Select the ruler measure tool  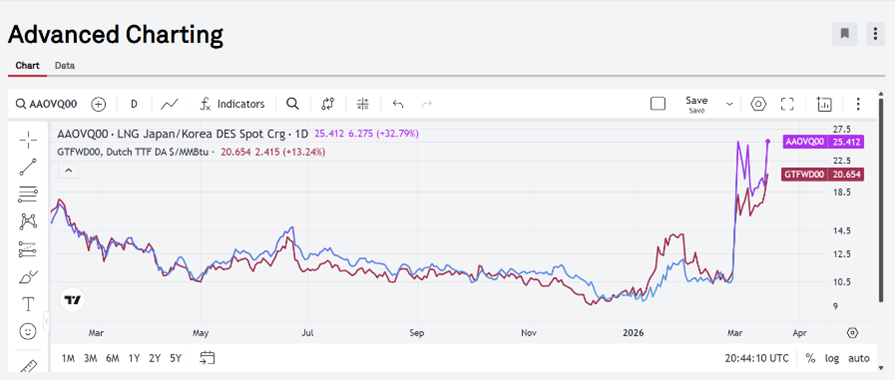28,366
